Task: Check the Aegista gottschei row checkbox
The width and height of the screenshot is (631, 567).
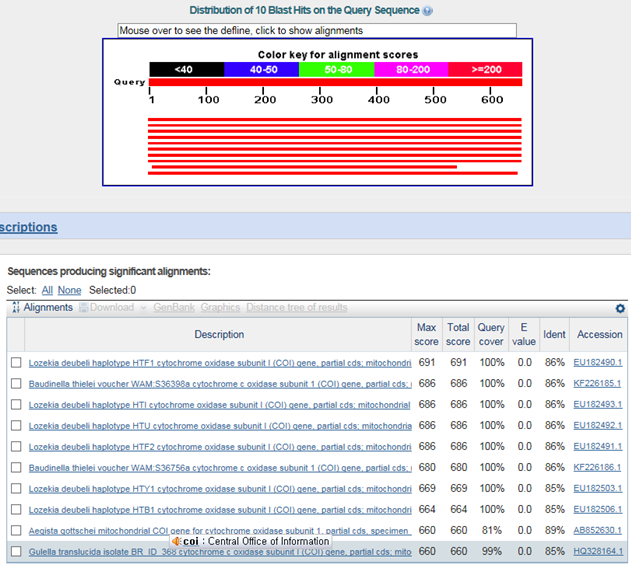Action: point(16,530)
